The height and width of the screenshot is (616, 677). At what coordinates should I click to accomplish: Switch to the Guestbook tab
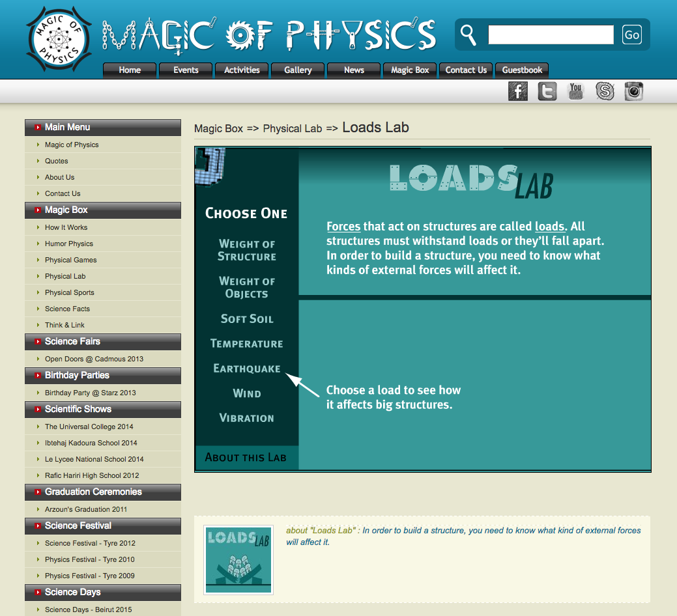(x=521, y=70)
